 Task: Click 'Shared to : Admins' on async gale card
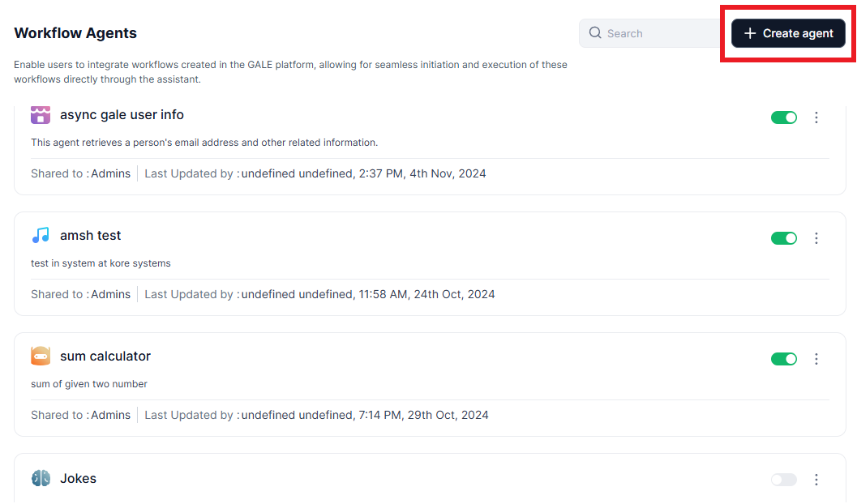click(x=80, y=173)
